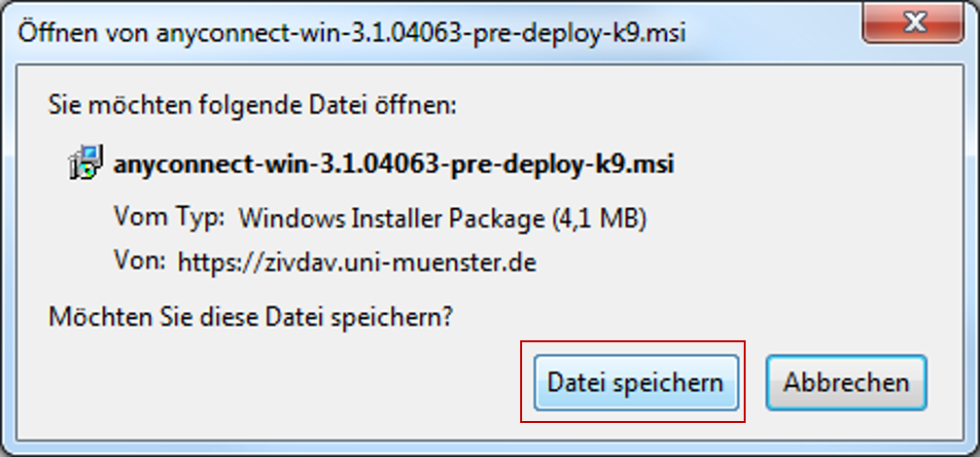
Task: Click the bold anyconnect filename in dialog body
Action: pos(394,163)
